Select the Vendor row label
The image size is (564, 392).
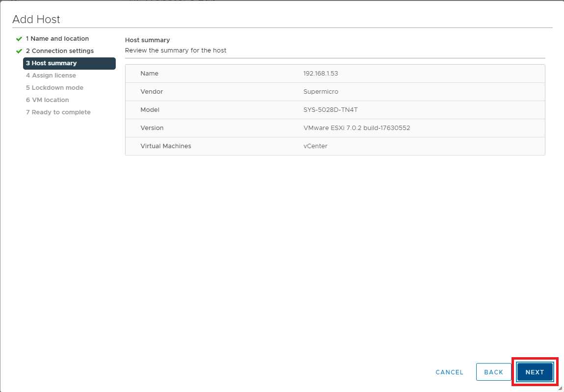pos(152,92)
